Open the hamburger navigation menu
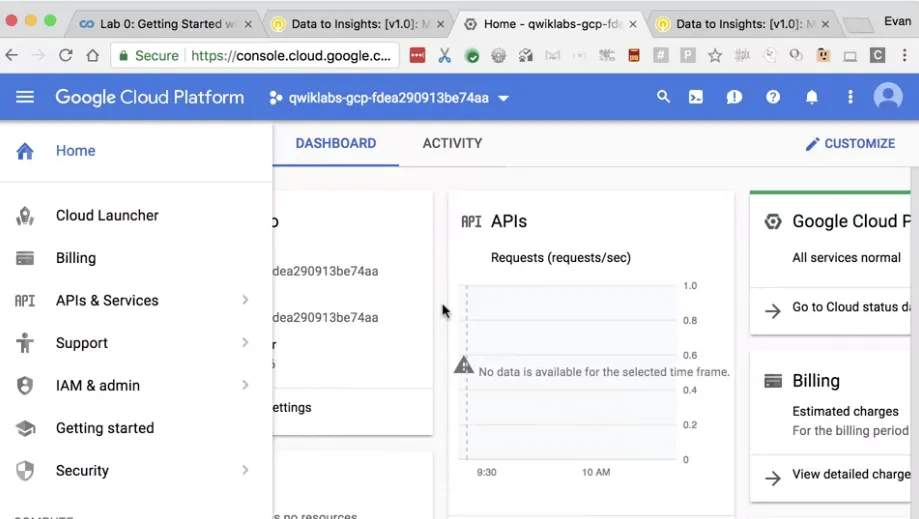 click(x=25, y=97)
